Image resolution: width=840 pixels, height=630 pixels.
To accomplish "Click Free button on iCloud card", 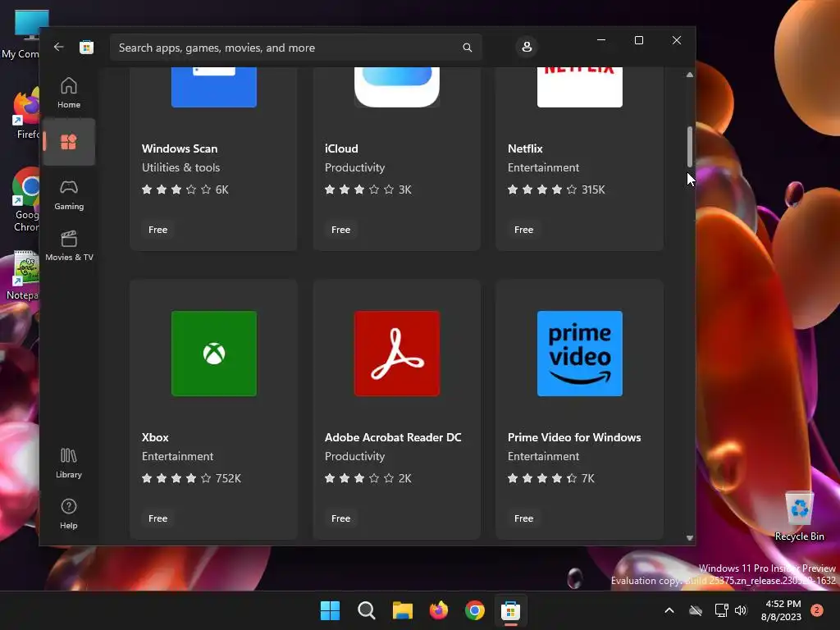I will [x=340, y=230].
